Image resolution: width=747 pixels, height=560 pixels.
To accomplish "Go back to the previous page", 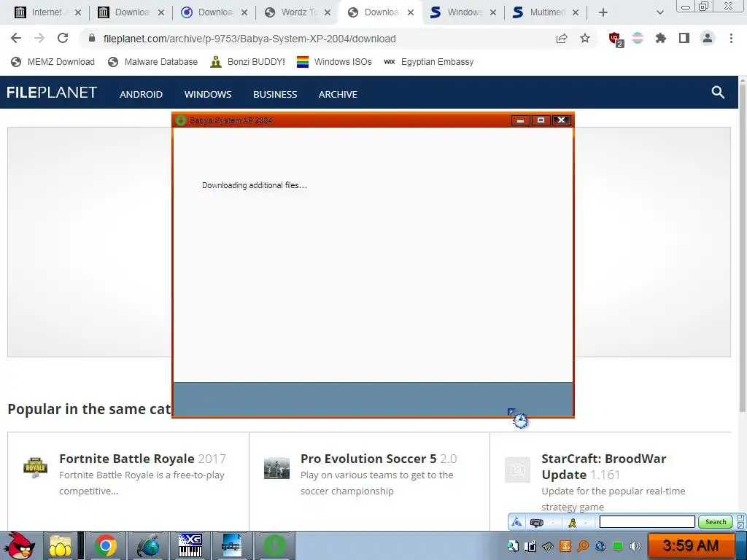I will coord(16,38).
